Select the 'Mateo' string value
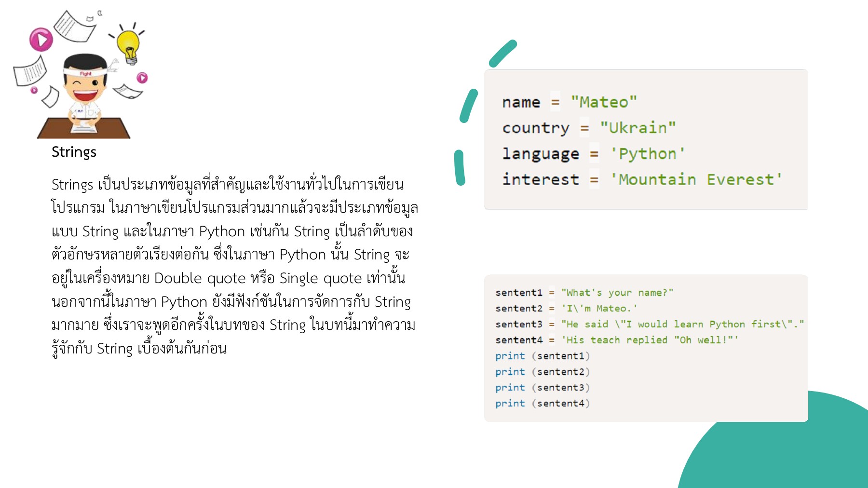 tap(605, 102)
